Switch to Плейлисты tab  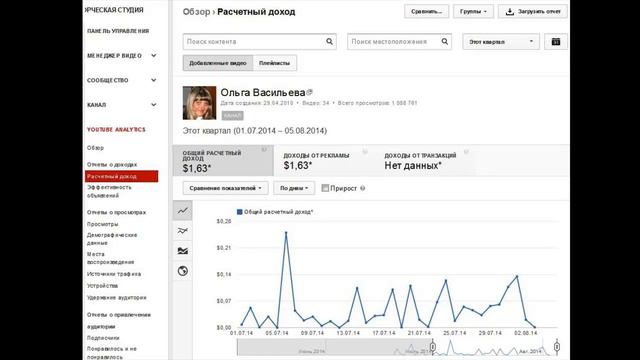[x=275, y=63]
